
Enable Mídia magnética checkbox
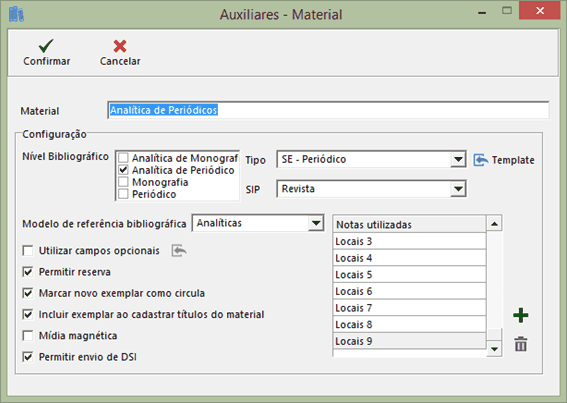coord(28,336)
